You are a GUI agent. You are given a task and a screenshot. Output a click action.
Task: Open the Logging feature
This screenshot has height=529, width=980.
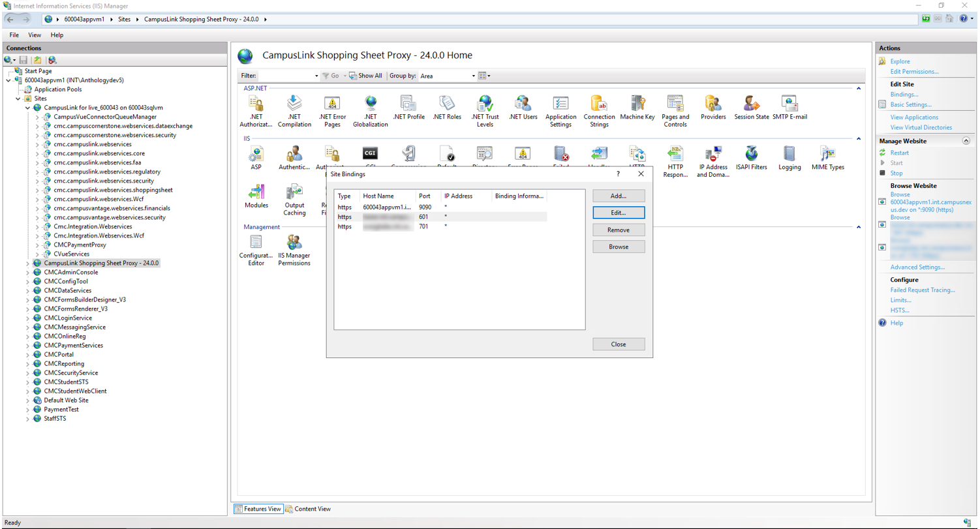[x=790, y=158]
